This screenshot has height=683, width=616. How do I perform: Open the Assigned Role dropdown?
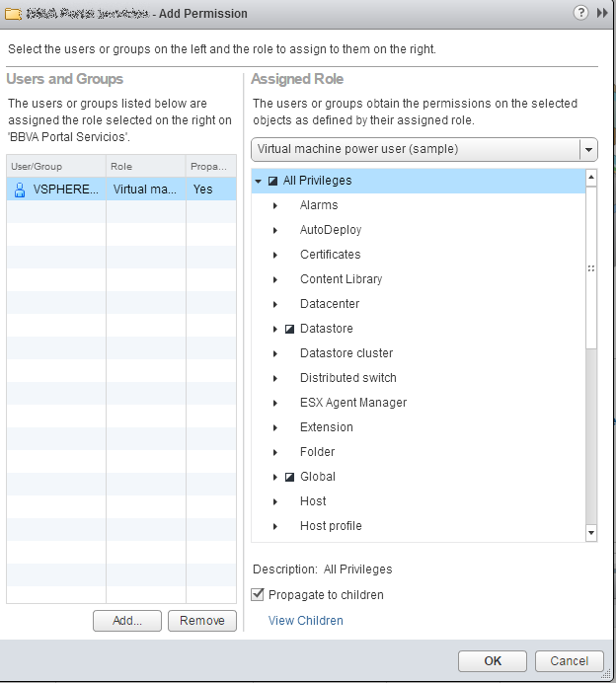click(x=588, y=150)
